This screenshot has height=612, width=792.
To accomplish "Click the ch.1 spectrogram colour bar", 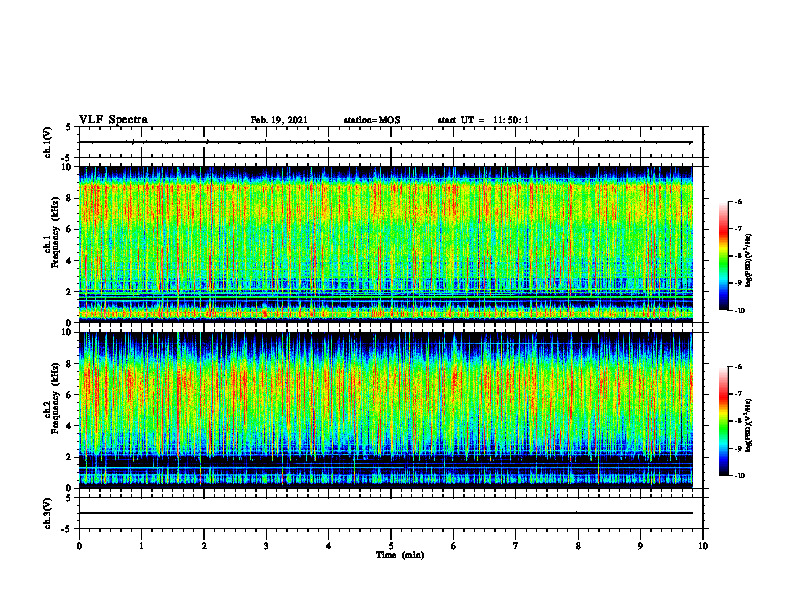I will (723, 256).
